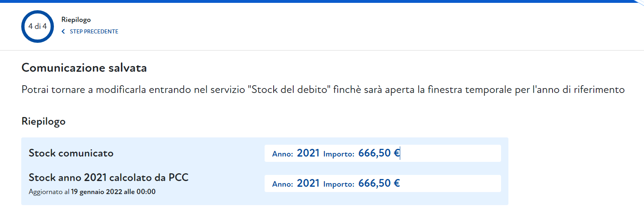Click the Stock comunicato amount field
The width and height of the screenshot is (644, 221).
[449, 153]
